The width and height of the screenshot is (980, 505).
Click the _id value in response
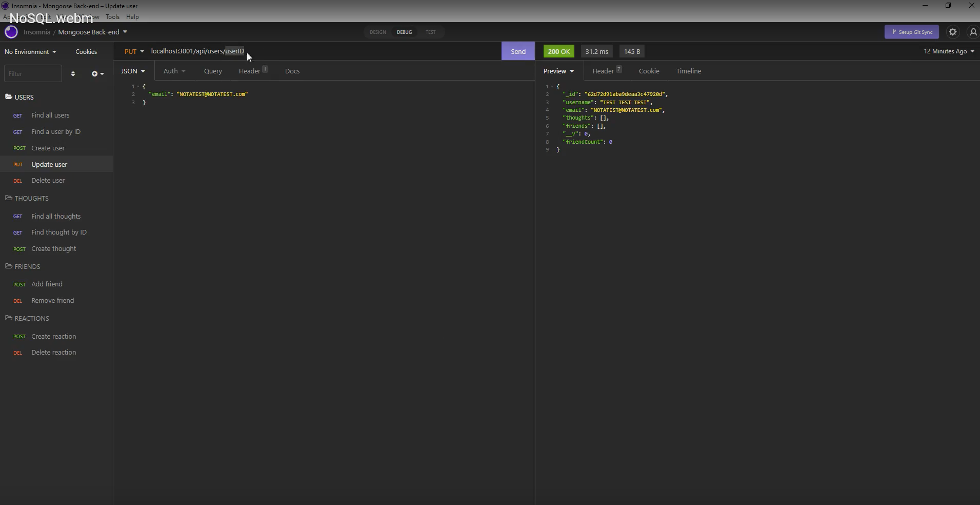click(625, 94)
